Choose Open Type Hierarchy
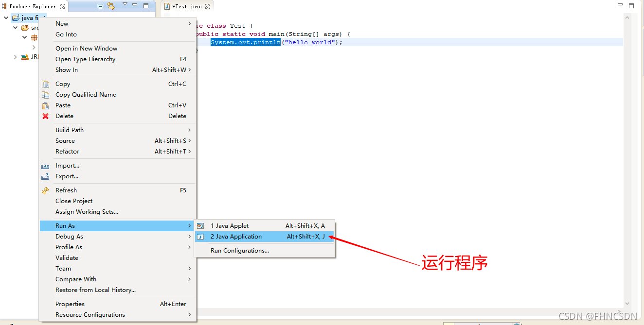Viewport: 644px width, 325px height. pos(118,59)
